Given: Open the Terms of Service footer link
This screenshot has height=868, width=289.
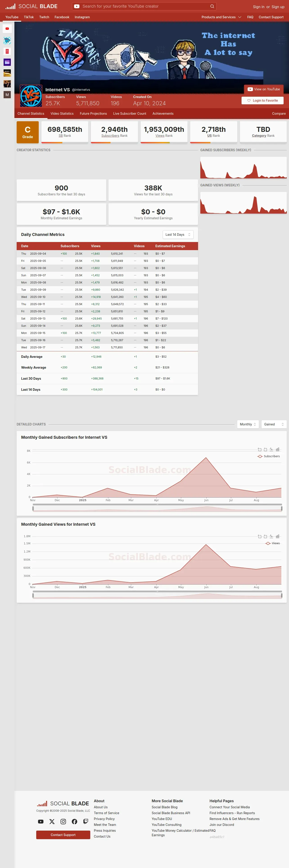Looking at the screenshot, I should click(106, 813).
